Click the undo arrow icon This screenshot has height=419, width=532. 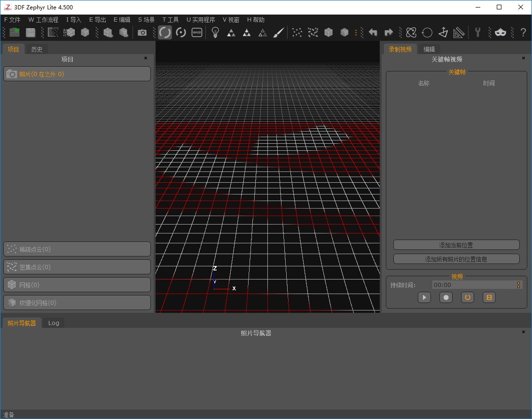[373, 32]
